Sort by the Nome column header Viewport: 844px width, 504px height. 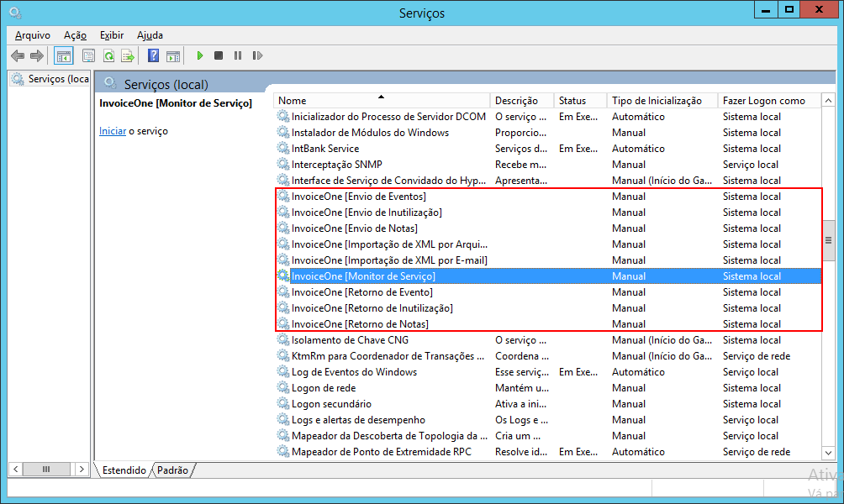pos(382,101)
